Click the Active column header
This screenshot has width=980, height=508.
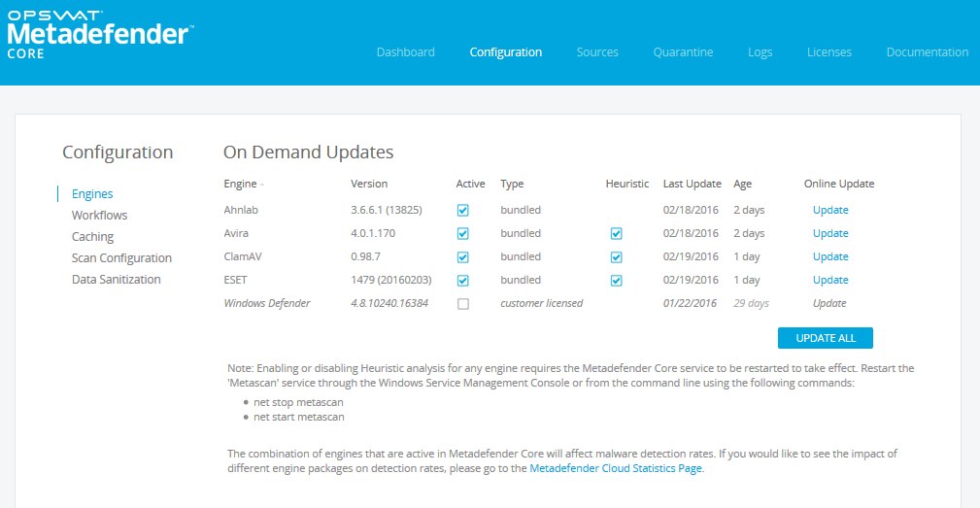click(470, 184)
